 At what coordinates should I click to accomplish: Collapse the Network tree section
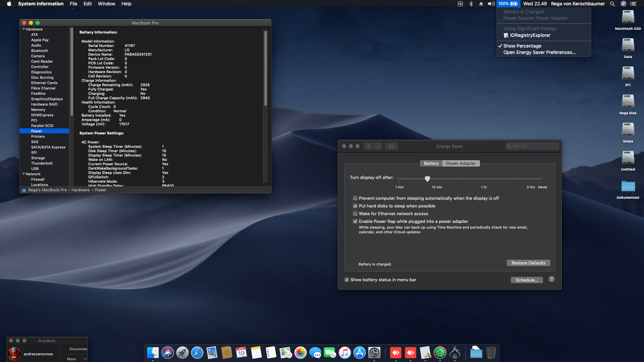coord(24,174)
